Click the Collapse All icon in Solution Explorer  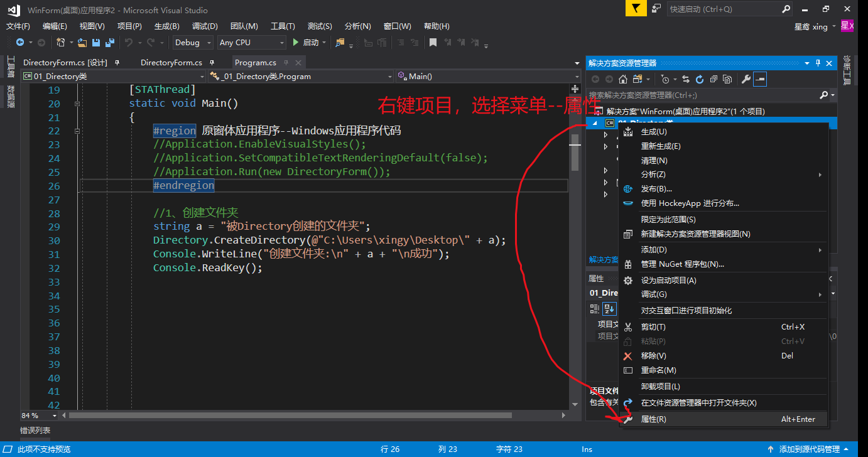[x=714, y=79]
